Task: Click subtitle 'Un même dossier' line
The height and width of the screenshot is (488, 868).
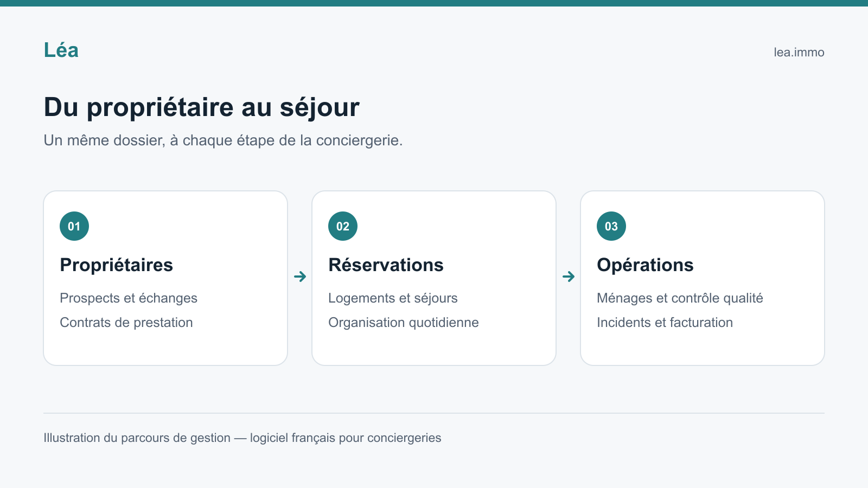Action: [x=223, y=140]
